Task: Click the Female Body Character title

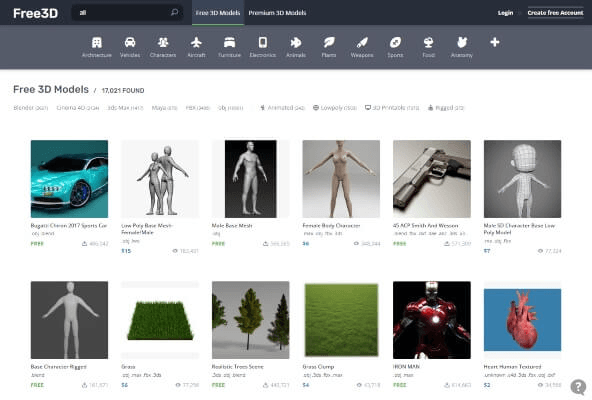Action: [331, 225]
